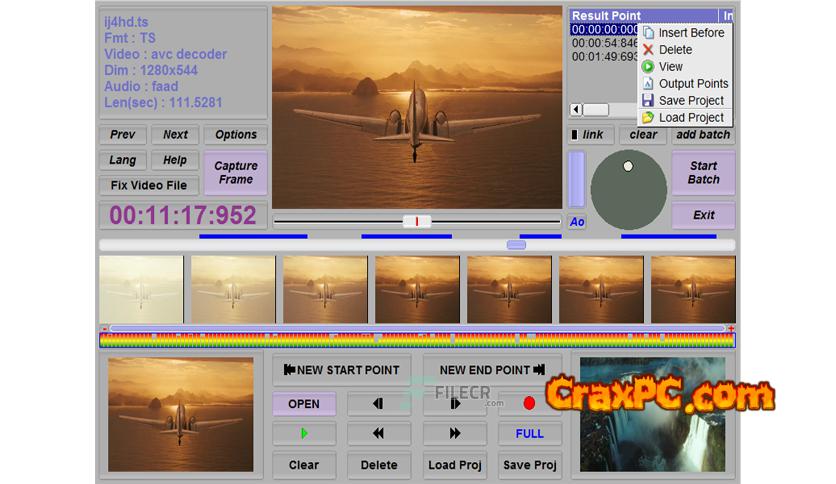Click the Save Proj button
This screenshot has height=484, width=836.
[x=529, y=465]
